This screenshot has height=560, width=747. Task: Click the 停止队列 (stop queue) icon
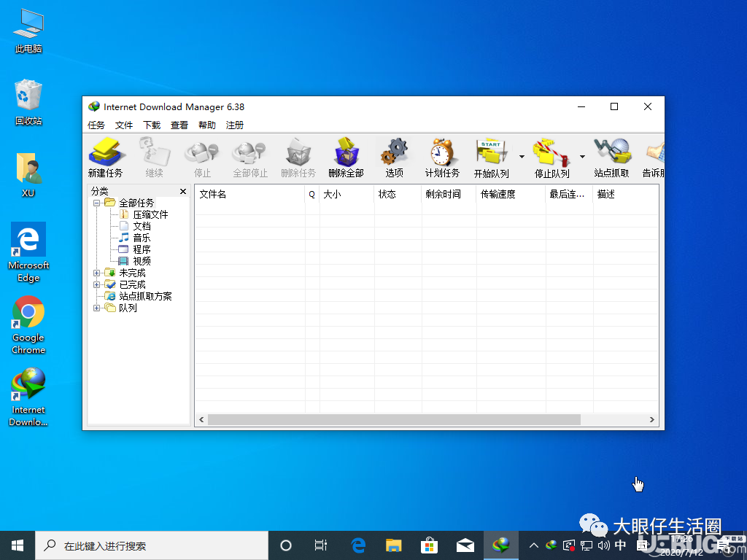pyautogui.click(x=551, y=157)
